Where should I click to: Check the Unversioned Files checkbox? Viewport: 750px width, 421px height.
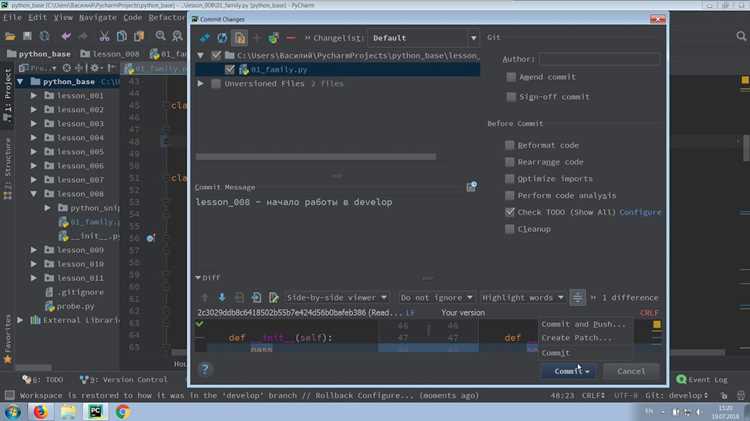pyautogui.click(x=216, y=84)
